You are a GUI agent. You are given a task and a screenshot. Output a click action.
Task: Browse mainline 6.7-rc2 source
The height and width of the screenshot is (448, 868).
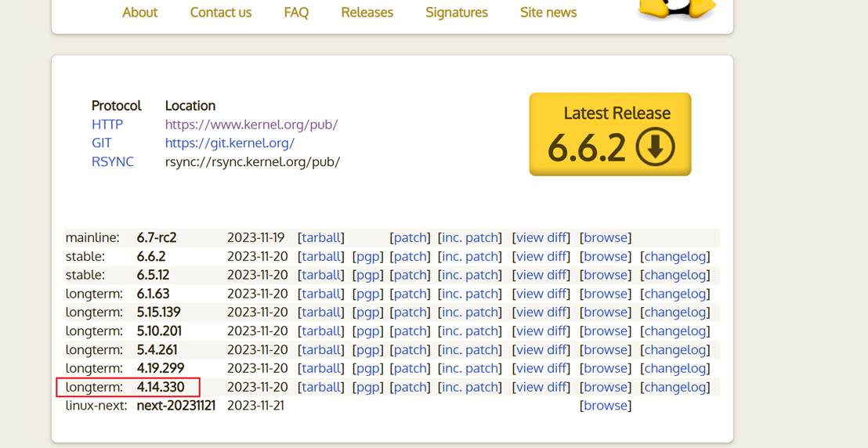(x=606, y=237)
